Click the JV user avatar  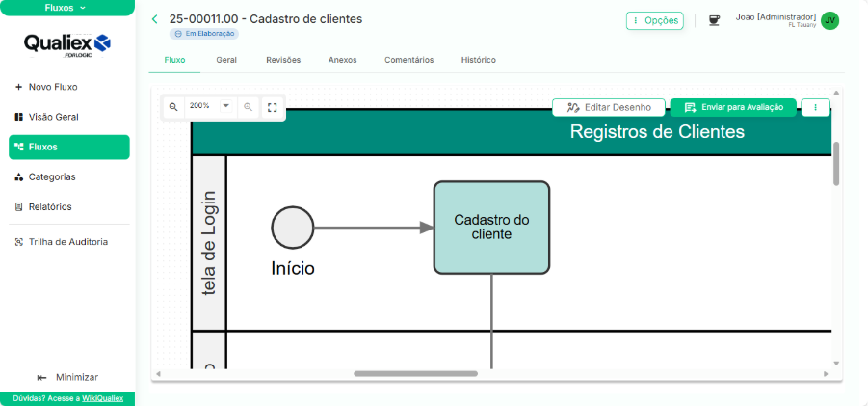(829, 20)
